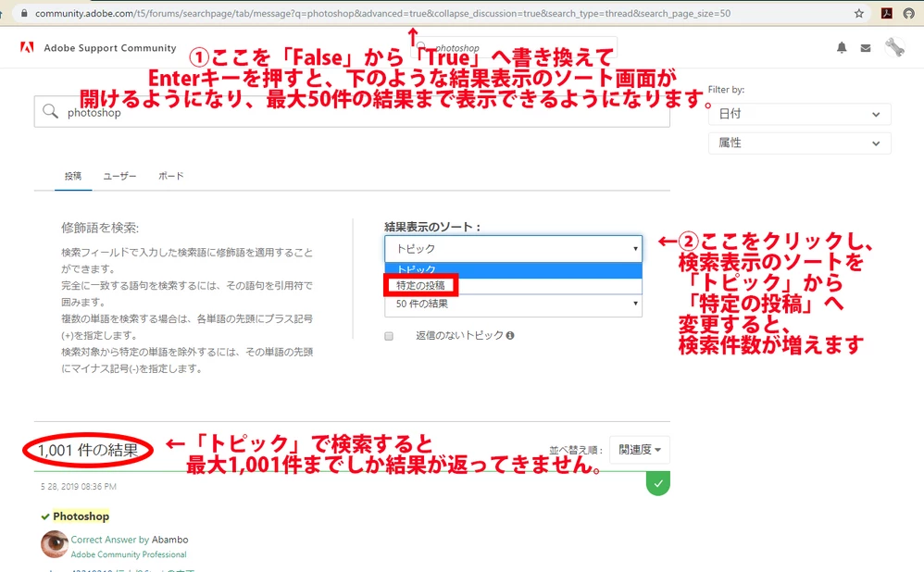Bookmark page with star icon
The width and height of the screenshot is (924, 572).
[x=858, y=13]
